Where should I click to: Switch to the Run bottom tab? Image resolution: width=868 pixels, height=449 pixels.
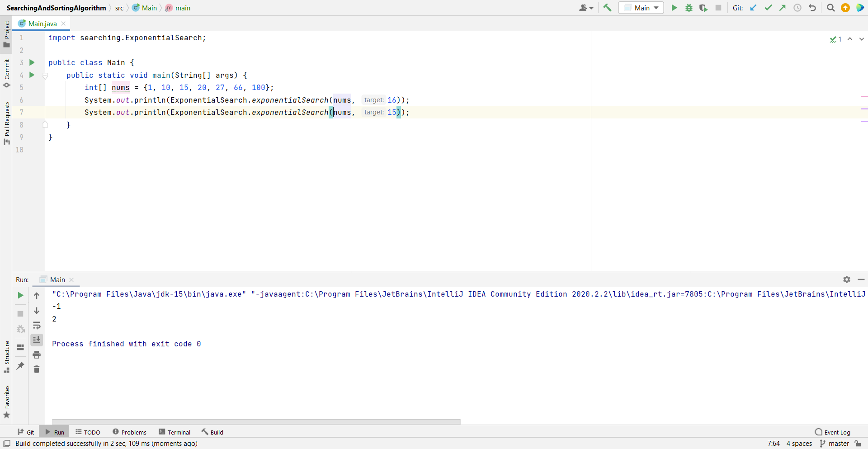[54, 432]
